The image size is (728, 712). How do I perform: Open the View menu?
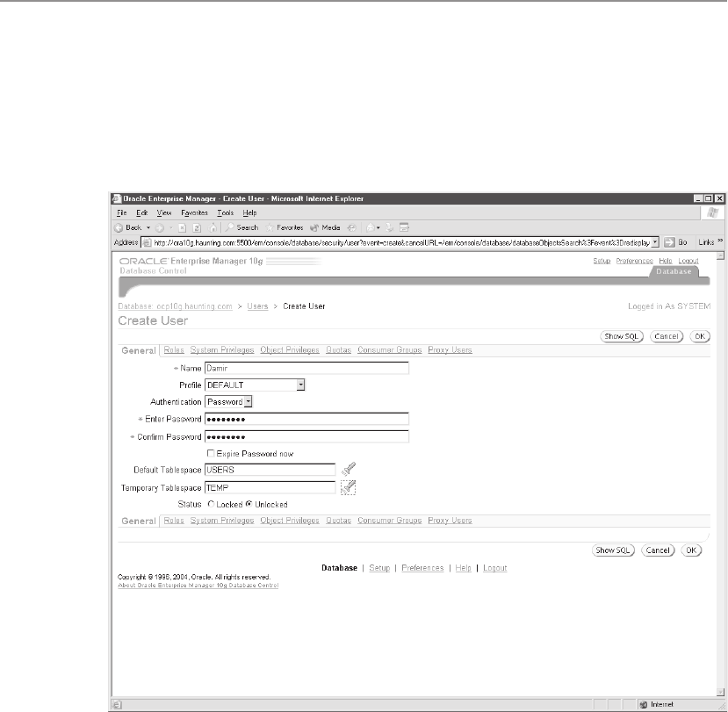[x=164, y=212]
